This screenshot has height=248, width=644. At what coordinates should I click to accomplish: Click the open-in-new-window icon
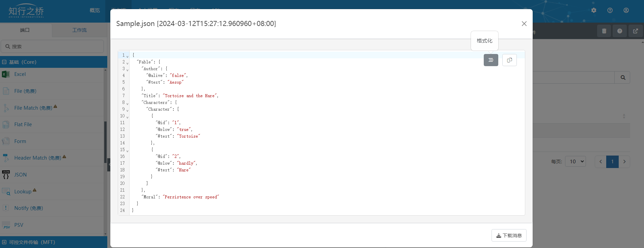click(636, 31)
